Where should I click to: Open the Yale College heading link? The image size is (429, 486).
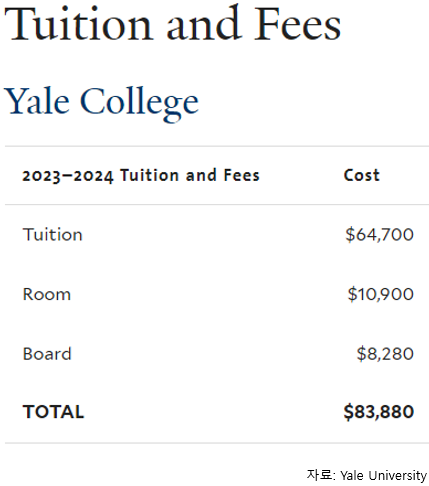(x=101, y=102)
